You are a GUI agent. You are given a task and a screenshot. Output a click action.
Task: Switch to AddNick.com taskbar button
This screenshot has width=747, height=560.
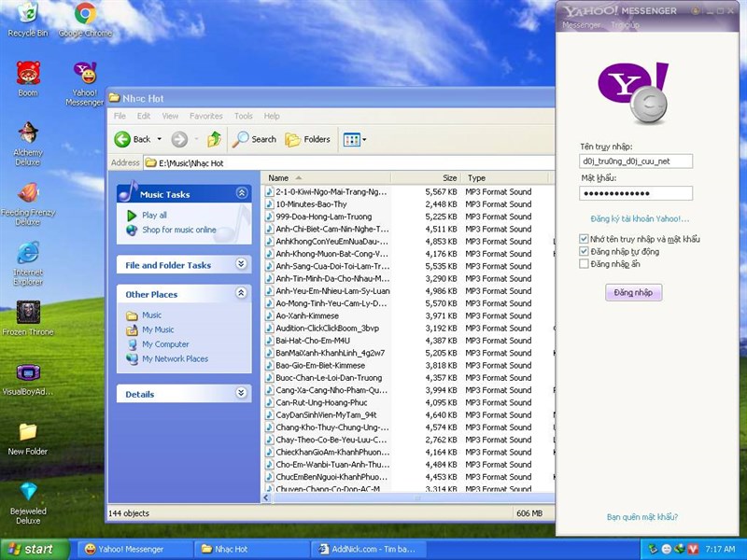pyautogui.click(x=367, y=550)
